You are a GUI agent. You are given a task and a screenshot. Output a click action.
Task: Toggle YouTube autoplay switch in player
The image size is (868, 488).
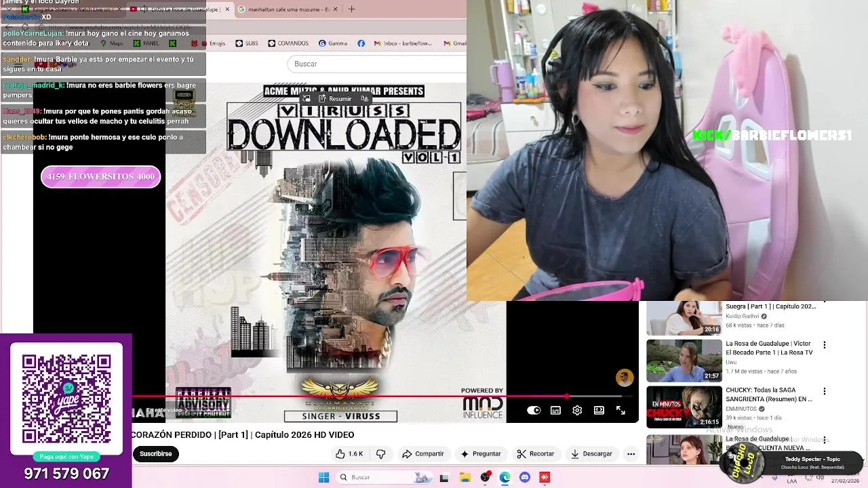coord(534,410)
